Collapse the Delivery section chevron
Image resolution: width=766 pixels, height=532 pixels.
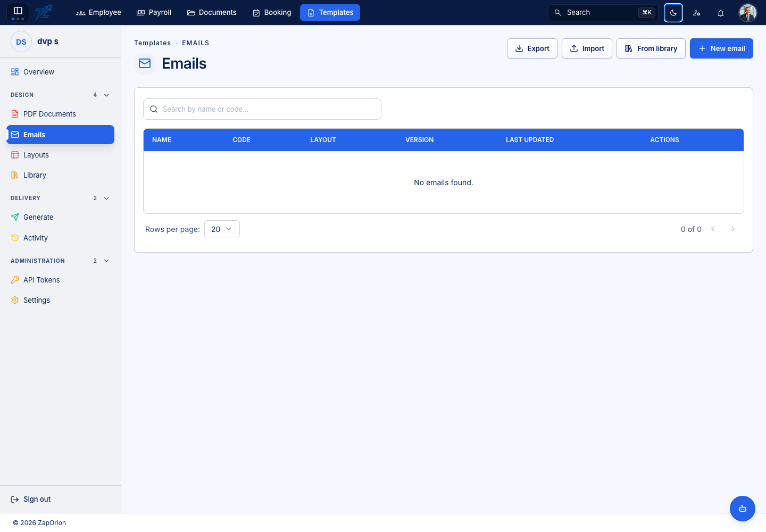(x=106, y=198)
